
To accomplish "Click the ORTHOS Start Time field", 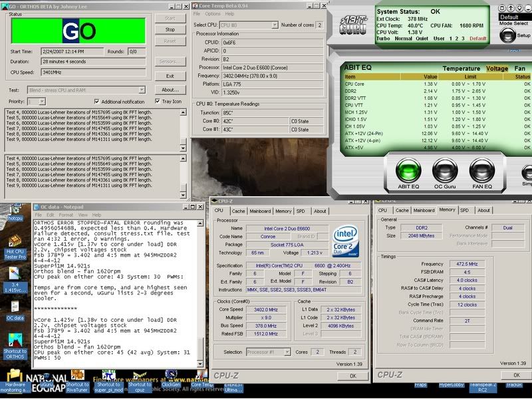I will tap(72, 52).
